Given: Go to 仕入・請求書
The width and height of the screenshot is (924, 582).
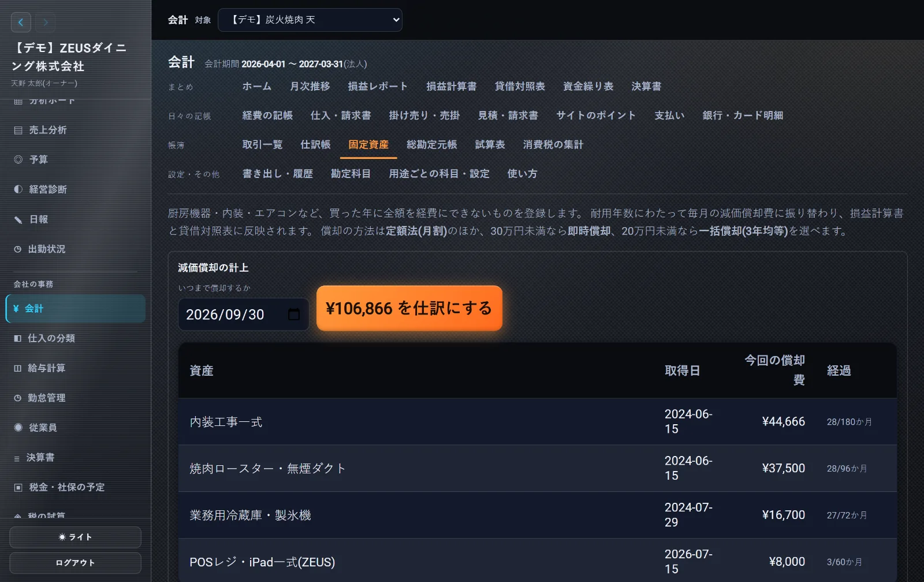Looking at the screenshot, I should [341, 116].
